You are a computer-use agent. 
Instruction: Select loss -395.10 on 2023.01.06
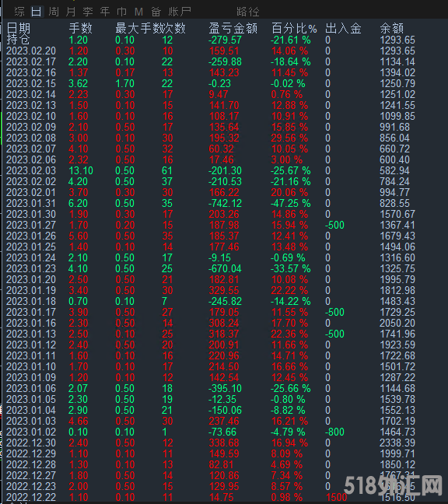pos(225,388)
